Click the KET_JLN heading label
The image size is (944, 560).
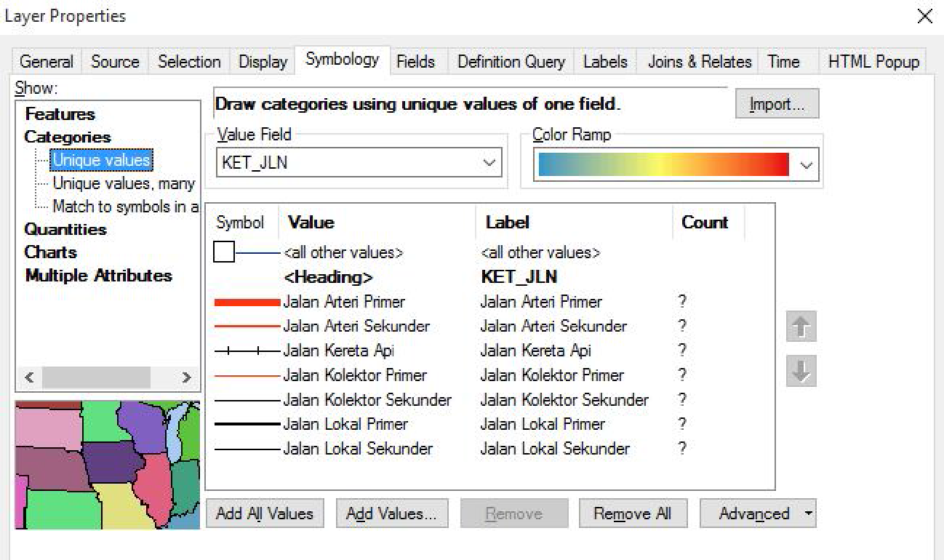point(519,277)
